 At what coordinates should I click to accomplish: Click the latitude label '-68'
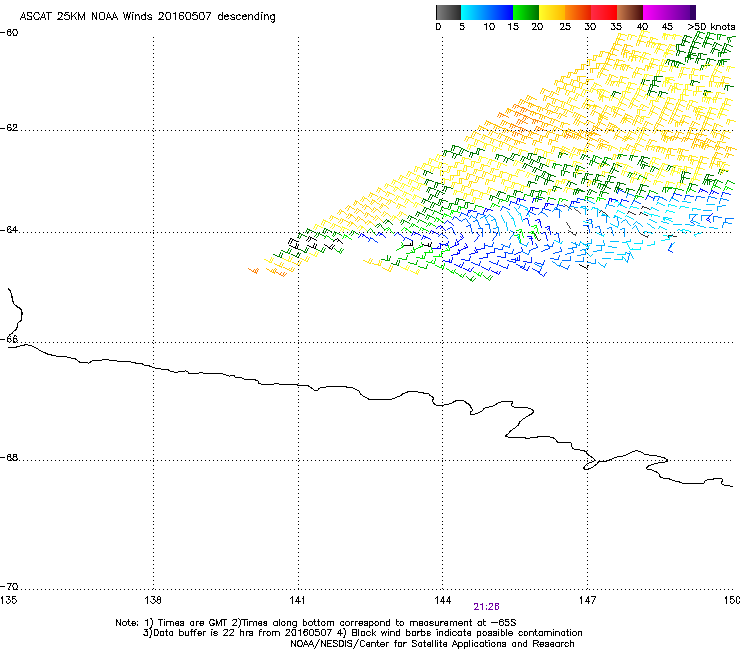tap(9, 458)
